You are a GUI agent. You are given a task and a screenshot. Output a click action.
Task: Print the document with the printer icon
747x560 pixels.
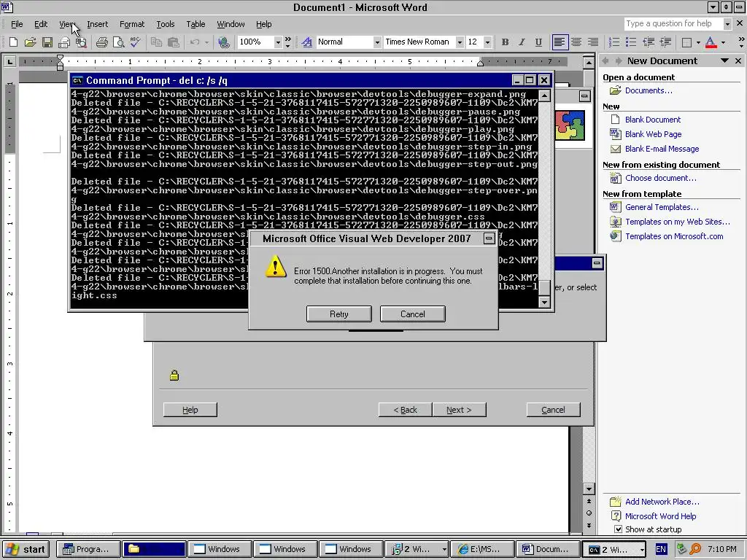(101, 42)
